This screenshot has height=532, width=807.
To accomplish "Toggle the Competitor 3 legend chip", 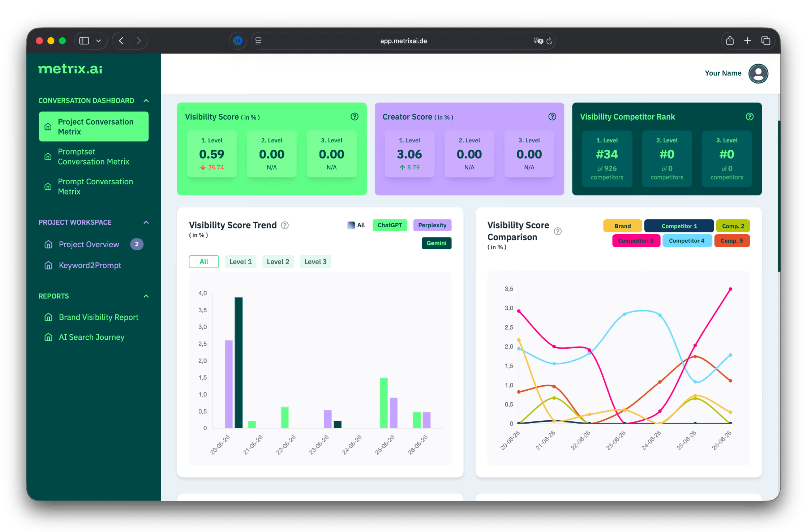I will pos(636,241).
